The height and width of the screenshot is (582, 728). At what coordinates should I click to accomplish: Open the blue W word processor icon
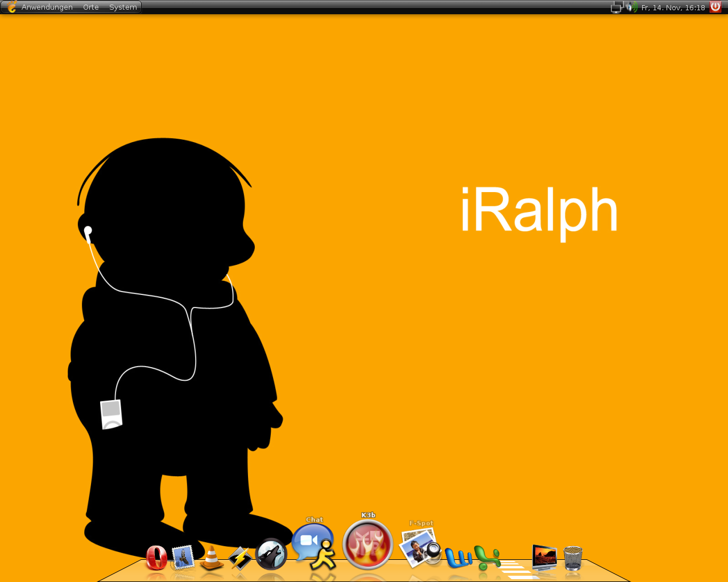pyautogui.click(x=458, y=558)
